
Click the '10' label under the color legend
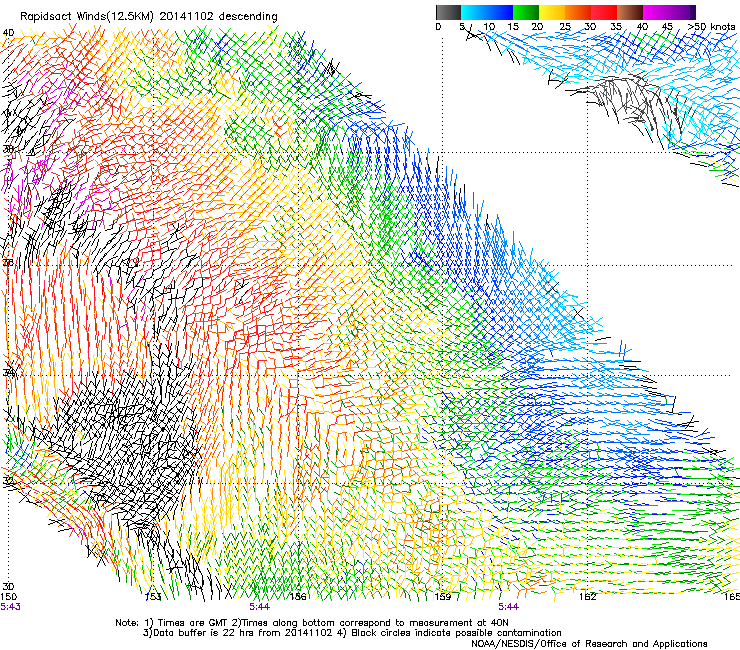click(x=489, y=27)
